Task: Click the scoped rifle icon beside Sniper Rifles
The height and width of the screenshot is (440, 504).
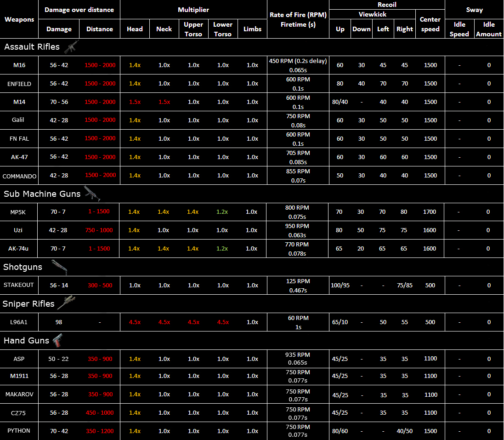Action: point(66,303)
